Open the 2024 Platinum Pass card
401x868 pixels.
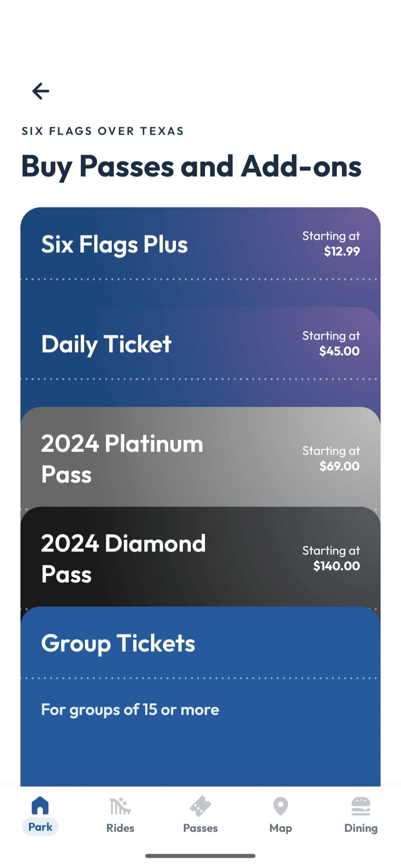click(x=122, y=459)
